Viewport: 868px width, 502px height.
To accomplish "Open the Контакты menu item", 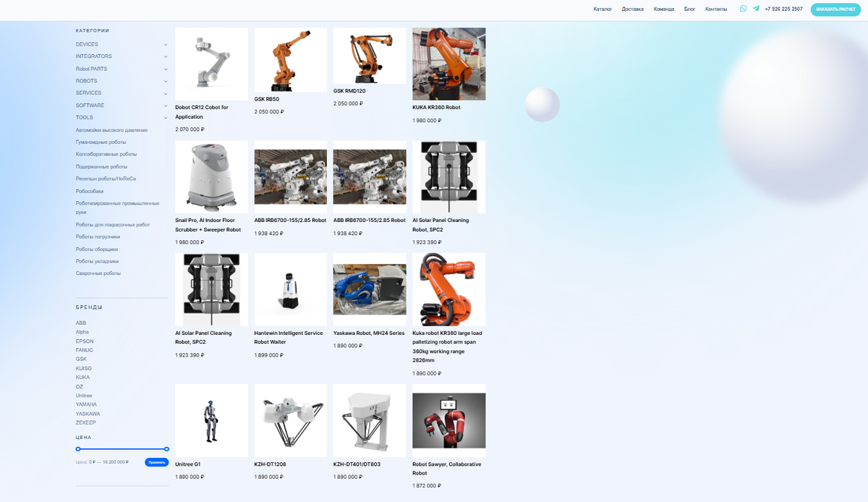I will tap(716, 9).
